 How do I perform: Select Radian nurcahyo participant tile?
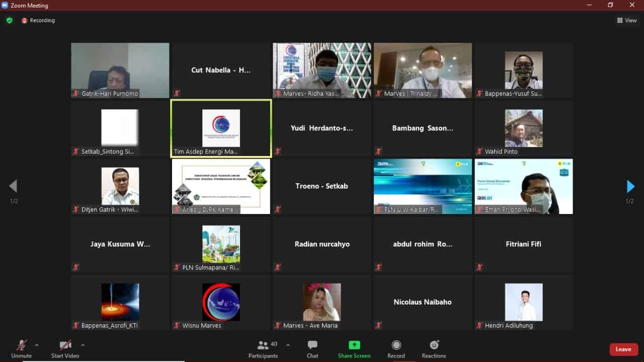(322, 244)
